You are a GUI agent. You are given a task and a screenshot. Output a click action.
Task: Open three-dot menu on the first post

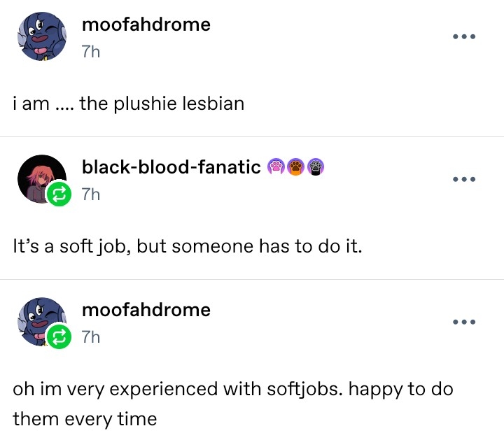tap(464, 36)
